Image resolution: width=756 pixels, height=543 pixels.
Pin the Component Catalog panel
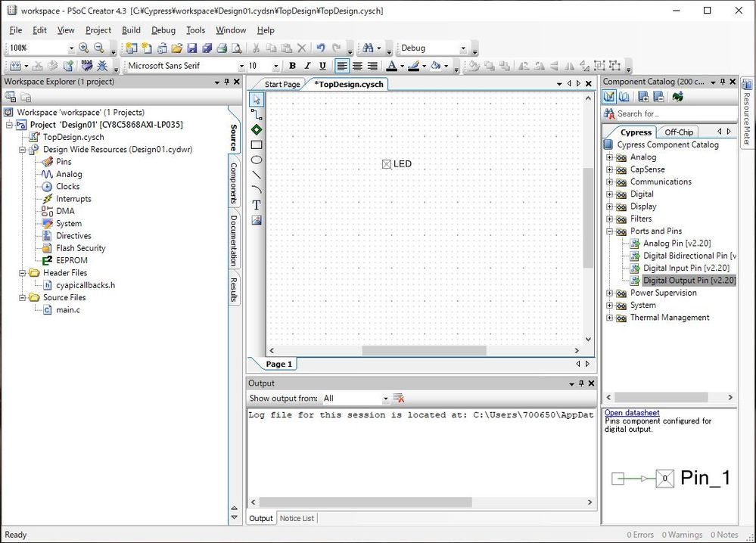coord(723,82)
